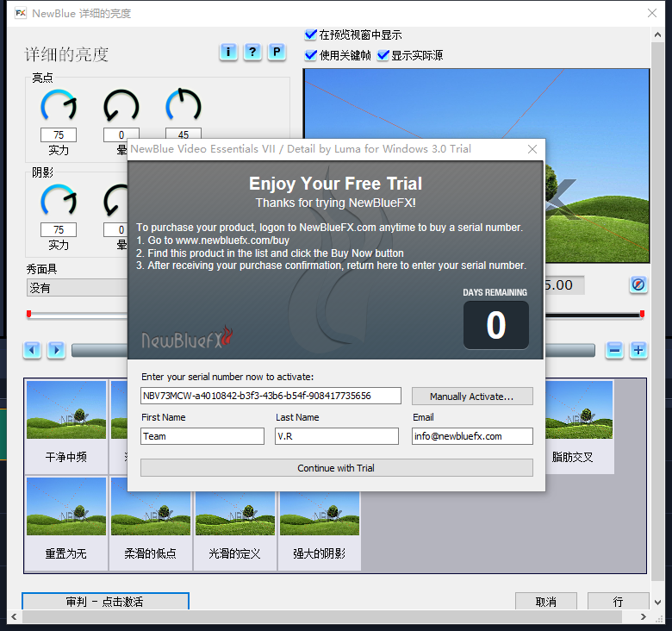Click the Email field with info@newbluefx.com

click(472, 436)
